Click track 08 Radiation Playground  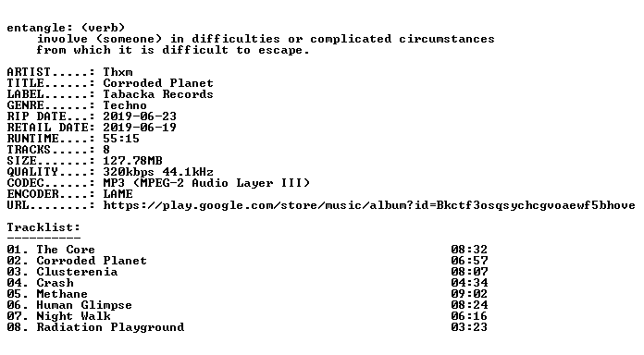[x=95, y=327]
